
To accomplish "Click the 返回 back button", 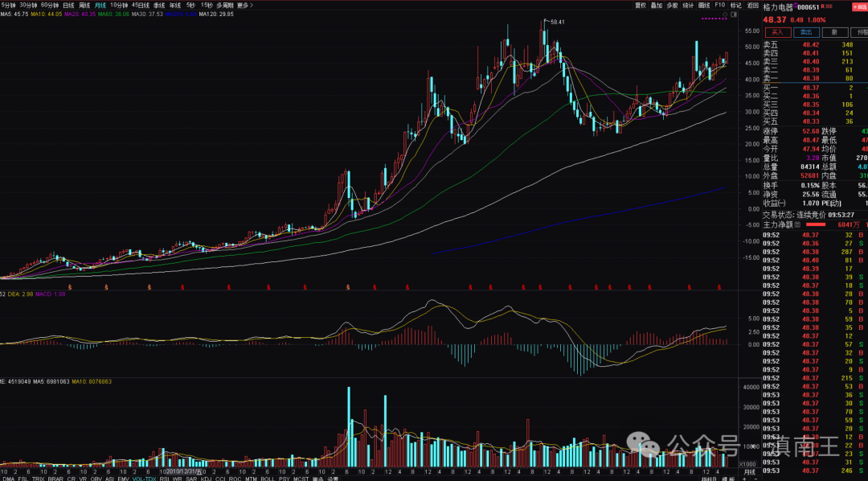I will click(752, 5).
